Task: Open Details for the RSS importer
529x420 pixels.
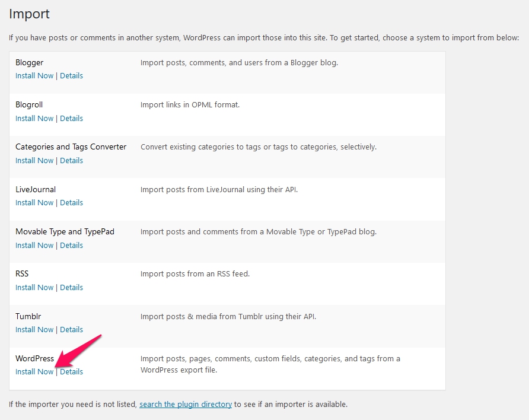Action: [x=72, y=288]
